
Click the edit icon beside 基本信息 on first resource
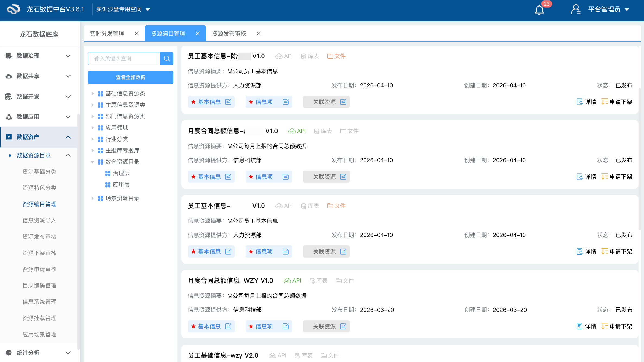[x=228, y=102]
